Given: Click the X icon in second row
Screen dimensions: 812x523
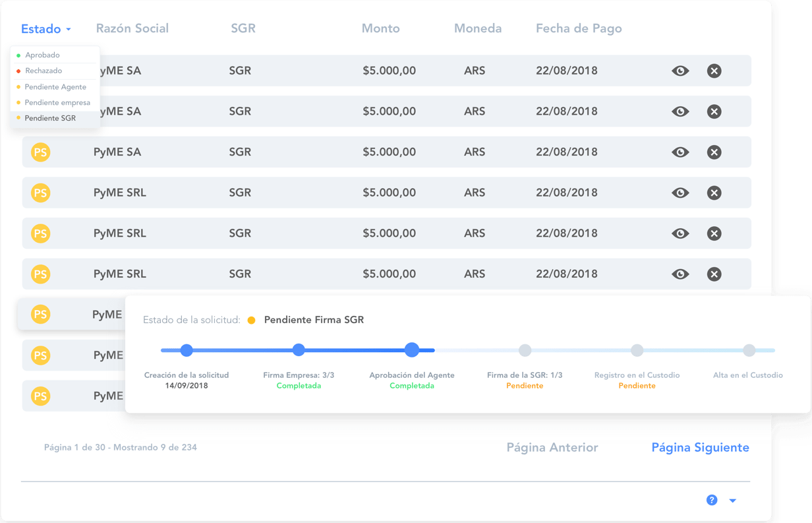Looking at the screenshot, I should click(x=714, y=111).
